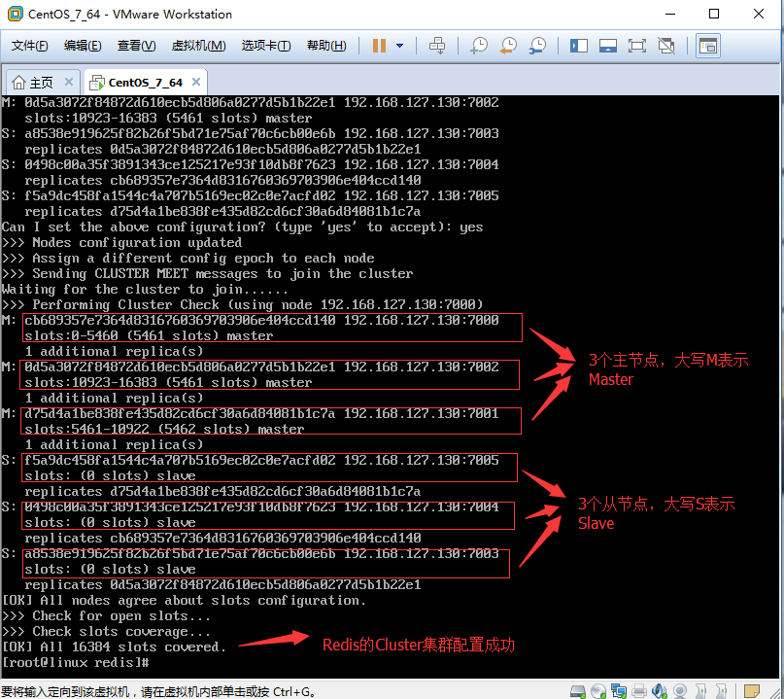
Task: Click '>>> Check for open slots...' line
Action: pos(106,616)
